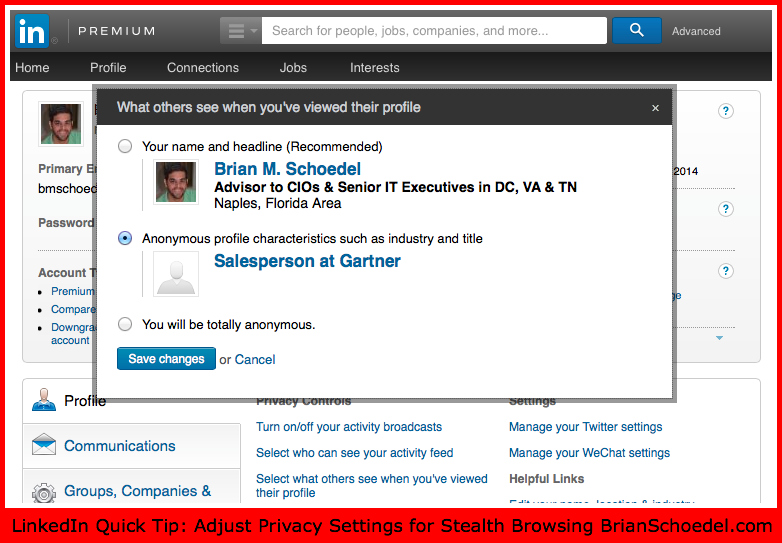Click Save changes button

tap(166, 359)
